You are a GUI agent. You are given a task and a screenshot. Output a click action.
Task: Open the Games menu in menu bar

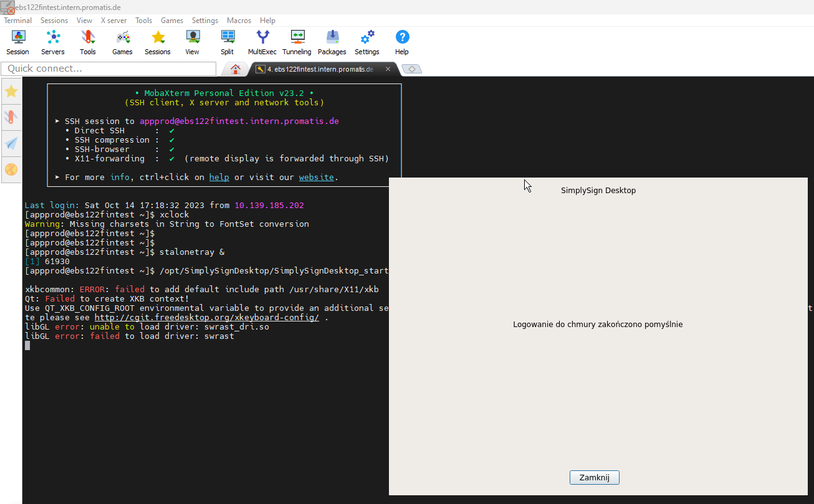(x=172, y=21)
